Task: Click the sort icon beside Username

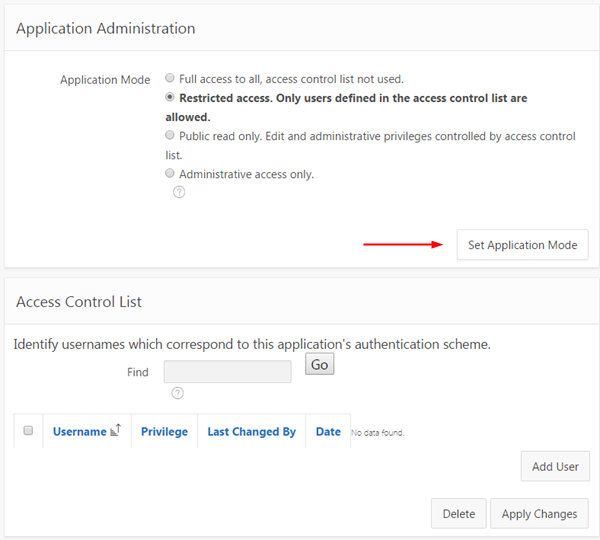Action: (x=115, y=431)
